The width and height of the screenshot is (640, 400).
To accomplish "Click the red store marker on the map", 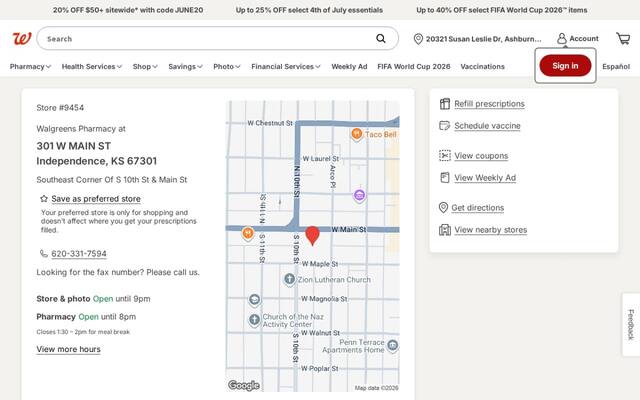I will (312, 236).
